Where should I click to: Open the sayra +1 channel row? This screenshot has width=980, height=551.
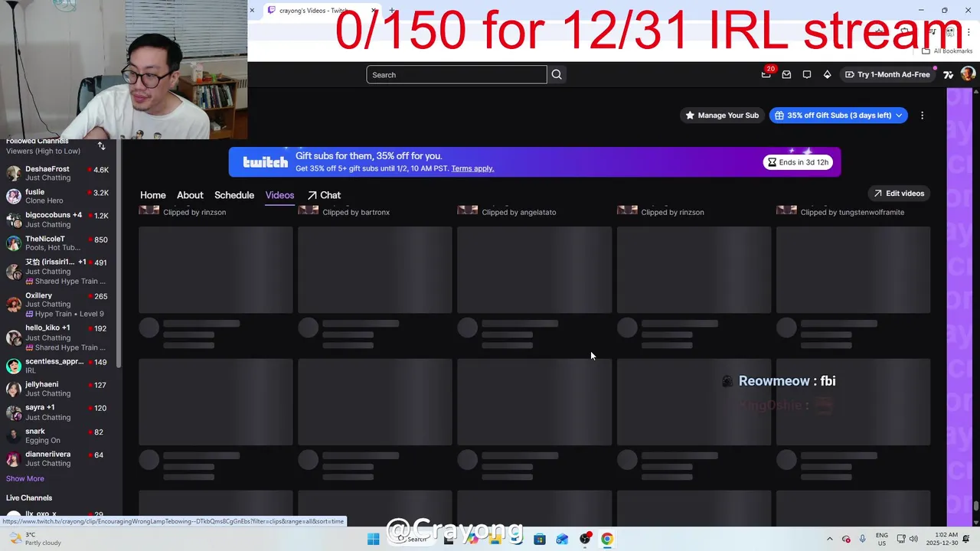[x=60, y=412]
